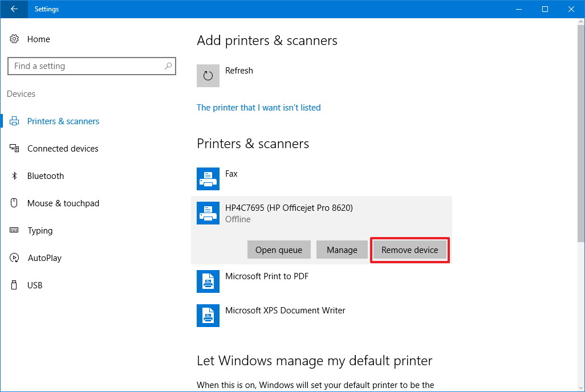Click the Find a setting search box
This screenshot has height=392, width=585.
[x=91, y=66]
